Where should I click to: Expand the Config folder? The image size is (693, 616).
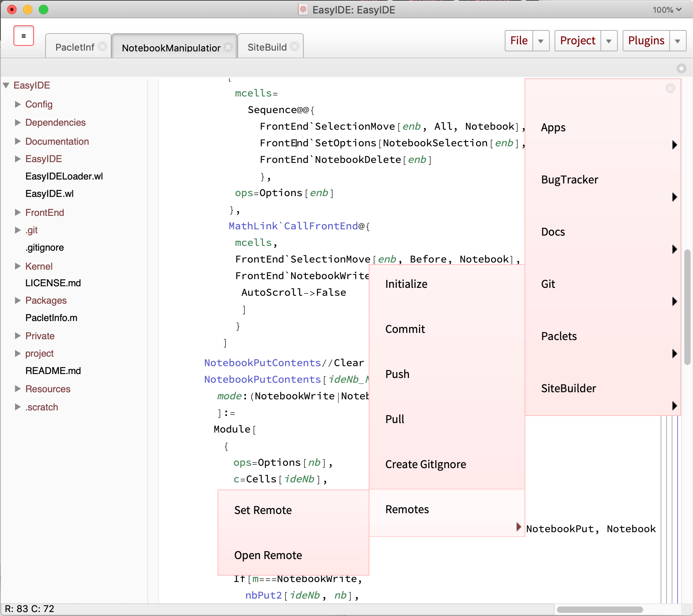[17, 104]
